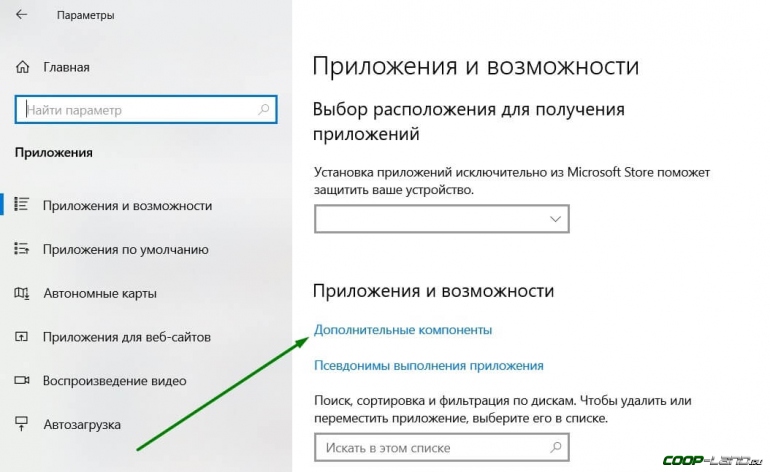The height and width of the screenshot is (472, 770).
Task: Open the Дополнительные компоненты link
Action: (403, 329)
